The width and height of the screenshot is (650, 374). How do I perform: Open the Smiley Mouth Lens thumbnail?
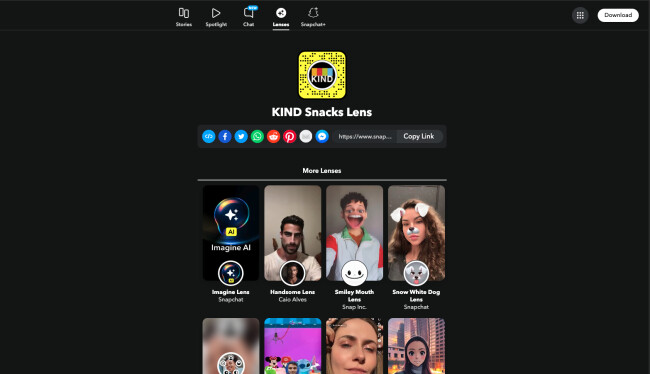[x=354, y=233]
